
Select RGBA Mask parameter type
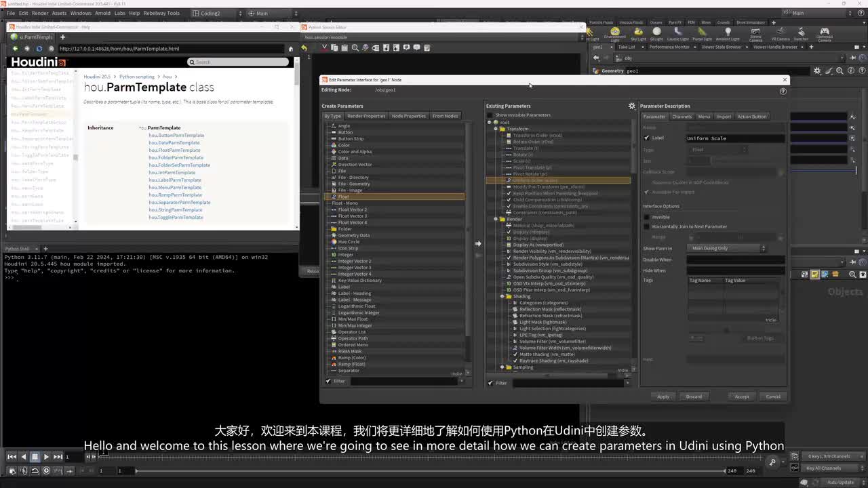(x=350, y=351)
